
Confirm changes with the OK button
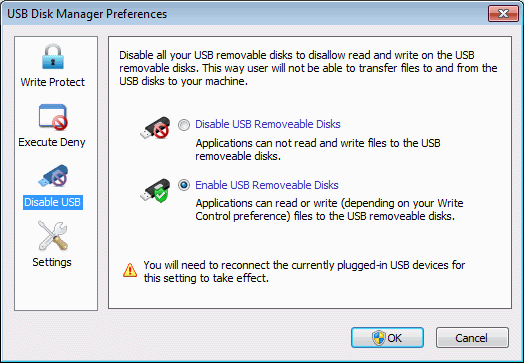click(x=387, y=338)
